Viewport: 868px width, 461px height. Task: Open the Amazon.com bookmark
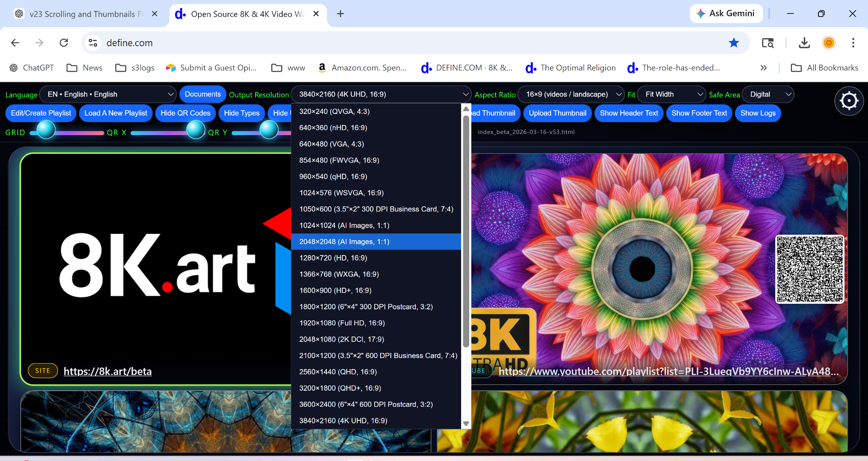click(x=362, y=68)
